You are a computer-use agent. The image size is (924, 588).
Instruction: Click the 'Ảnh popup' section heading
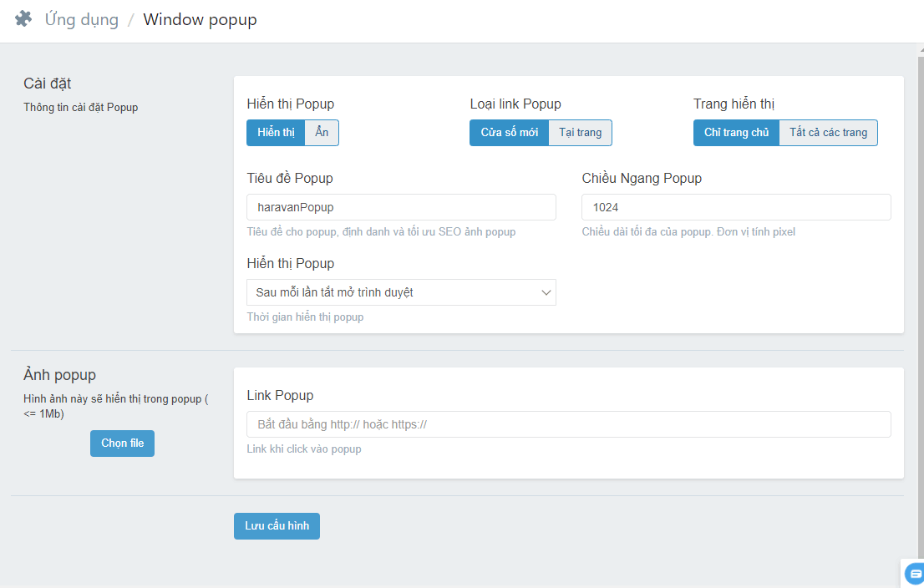click(x=60, y=375)
